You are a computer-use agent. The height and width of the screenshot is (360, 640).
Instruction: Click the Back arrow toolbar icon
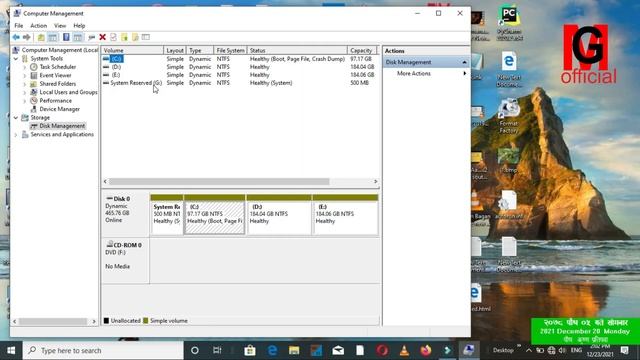pyautogui.click(x=16, y=38)
